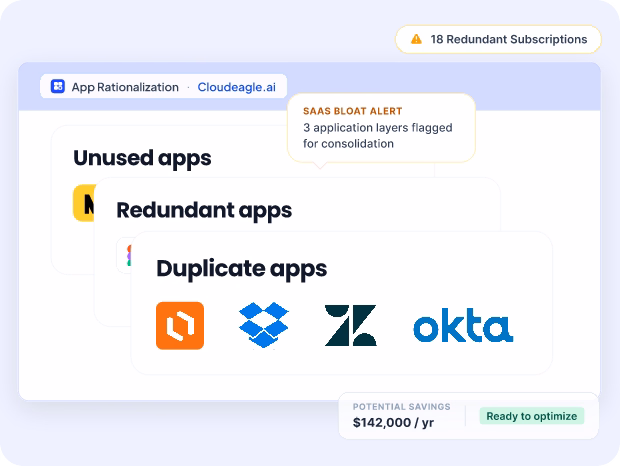Viewport: 620px width, 466px height.
Task: Open the Cloudeagle.ai link
Action: 236,87
